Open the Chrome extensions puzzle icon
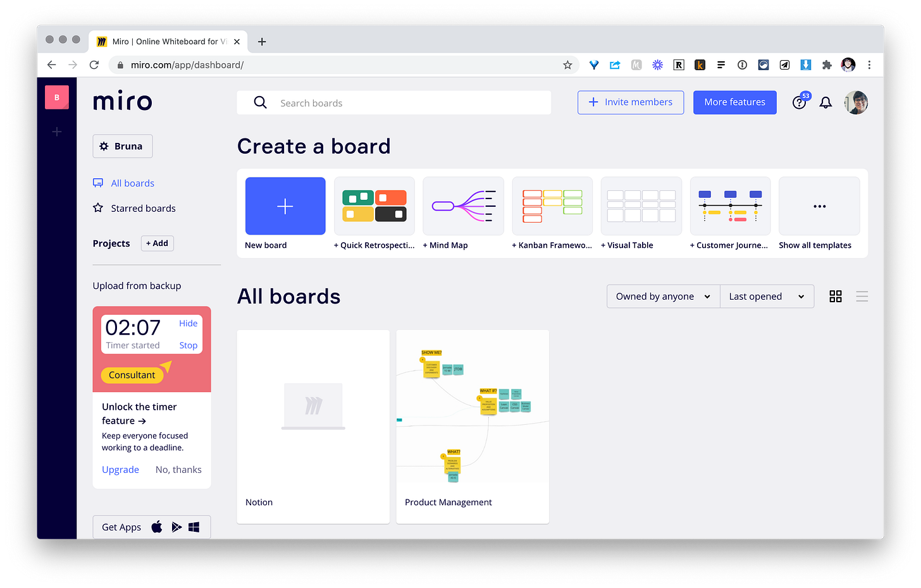The image size is (921, 588). (827, 64)
